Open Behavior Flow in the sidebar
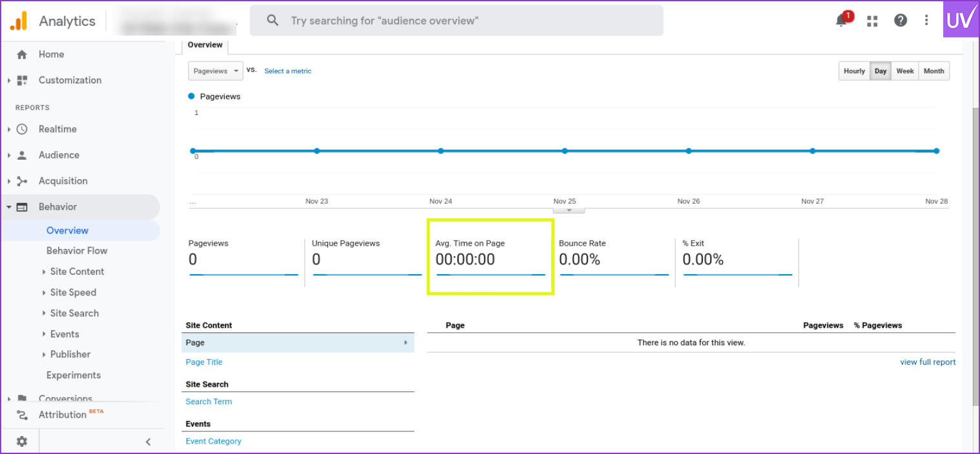980x454 pixels. 77,251
